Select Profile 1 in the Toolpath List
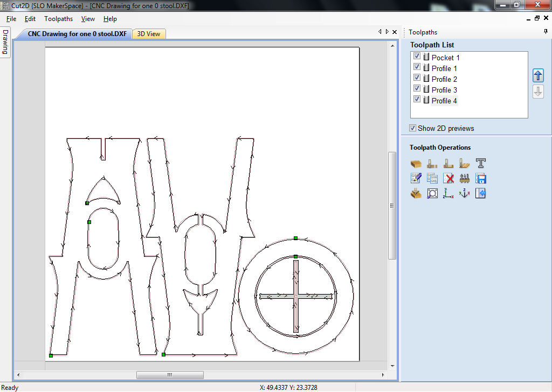 click(444, 68)
